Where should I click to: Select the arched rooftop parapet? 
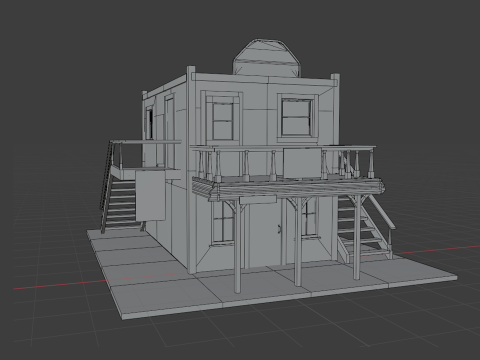click(x=267, y=59)
